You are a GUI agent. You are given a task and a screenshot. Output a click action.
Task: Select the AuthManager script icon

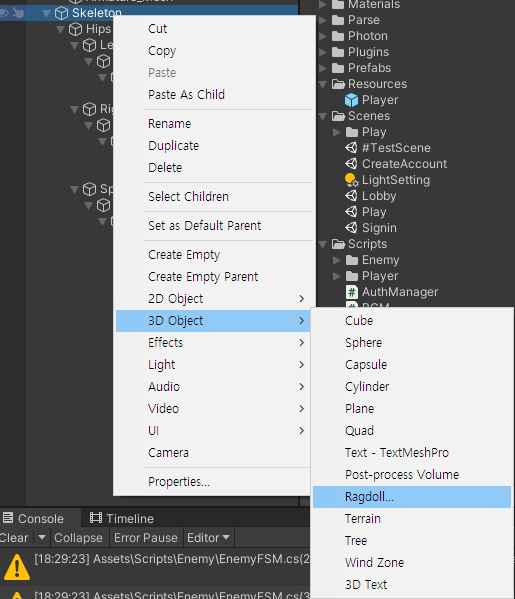click(351, 292)
